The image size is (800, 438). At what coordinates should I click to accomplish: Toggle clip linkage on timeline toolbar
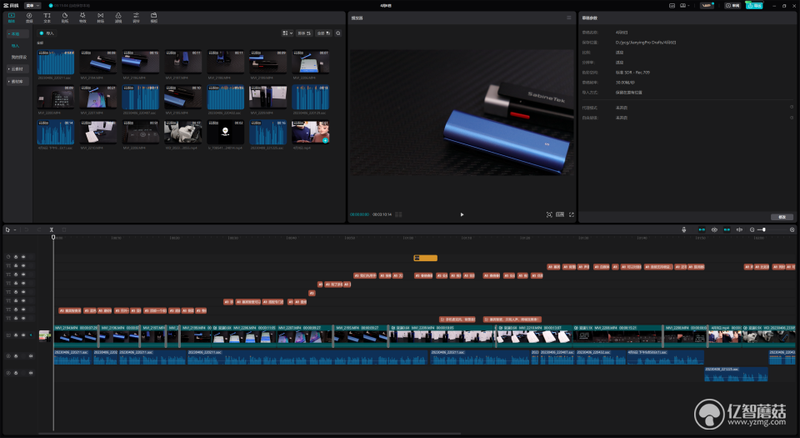pos(727,230)
